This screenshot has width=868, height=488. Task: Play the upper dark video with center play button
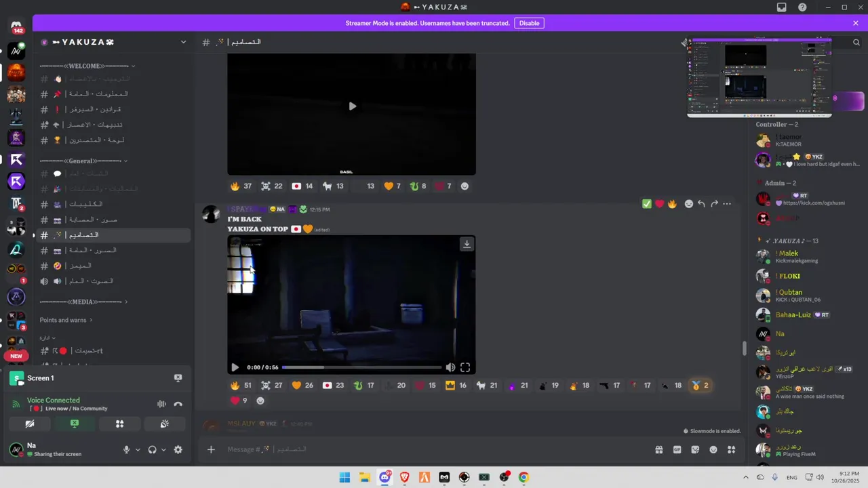352,106
